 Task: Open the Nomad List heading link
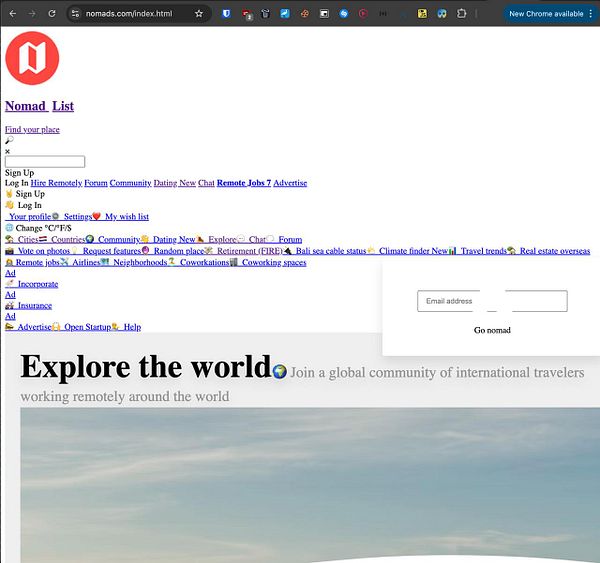[x=39, y=106]
